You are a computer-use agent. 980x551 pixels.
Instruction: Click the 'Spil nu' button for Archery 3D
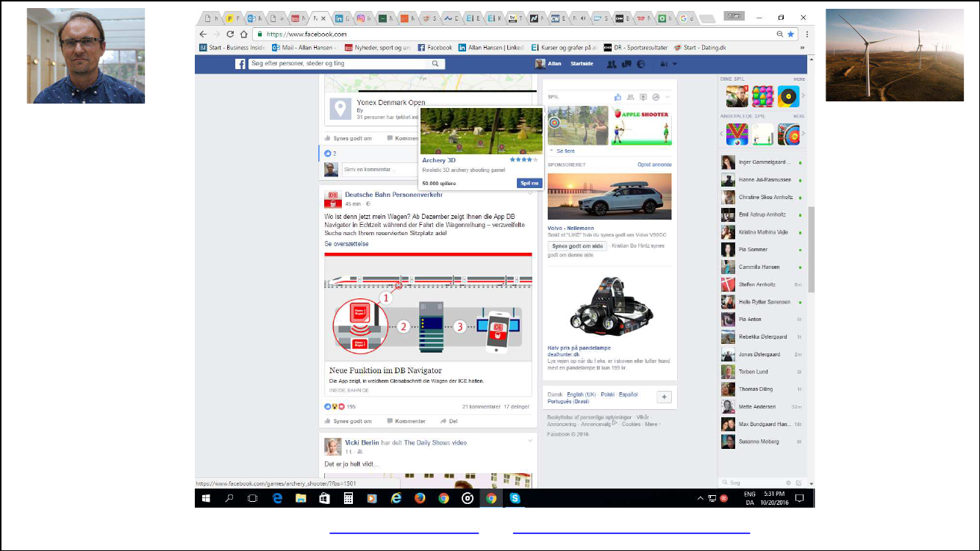(x=529, y=183)
